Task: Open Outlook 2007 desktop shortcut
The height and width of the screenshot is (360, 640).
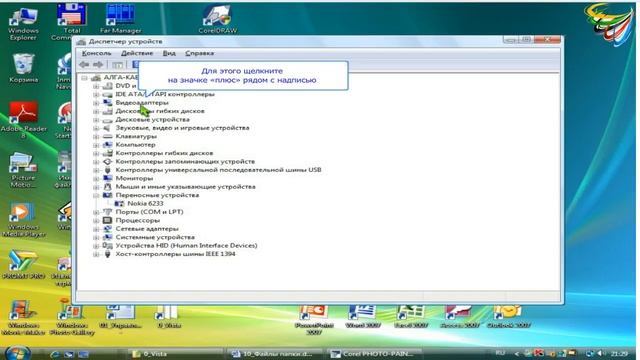Action: coord(508,317)
